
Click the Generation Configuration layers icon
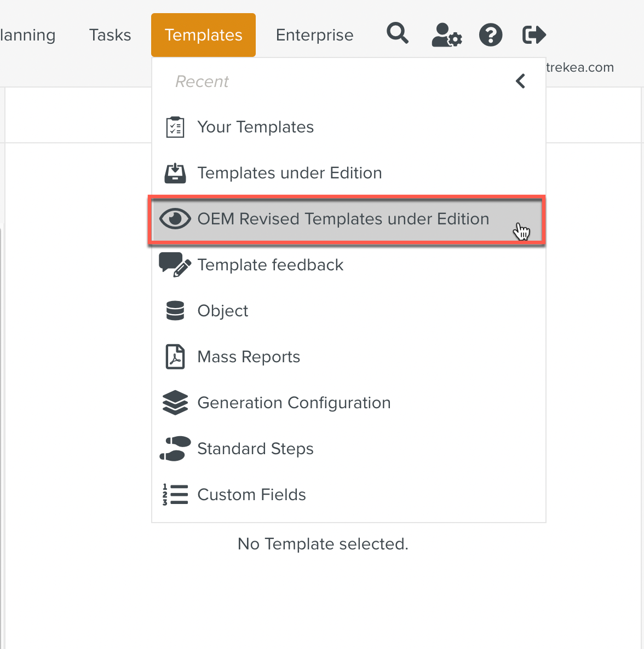[175, 403]
